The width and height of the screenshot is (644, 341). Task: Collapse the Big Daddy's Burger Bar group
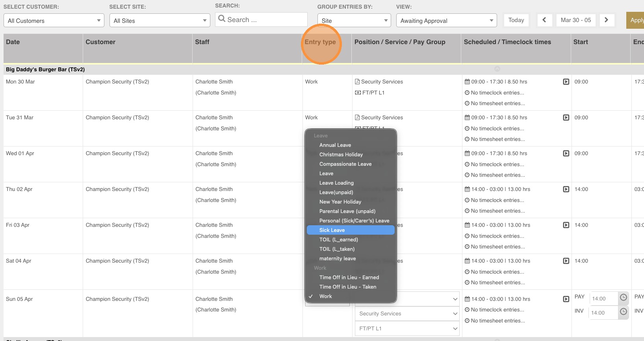click(x=497, y=69)
